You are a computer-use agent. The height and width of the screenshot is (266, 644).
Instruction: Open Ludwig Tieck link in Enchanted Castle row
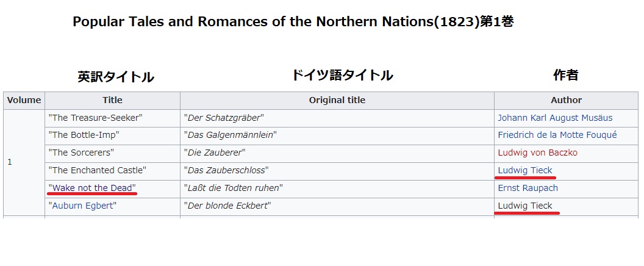pos(525,170)
